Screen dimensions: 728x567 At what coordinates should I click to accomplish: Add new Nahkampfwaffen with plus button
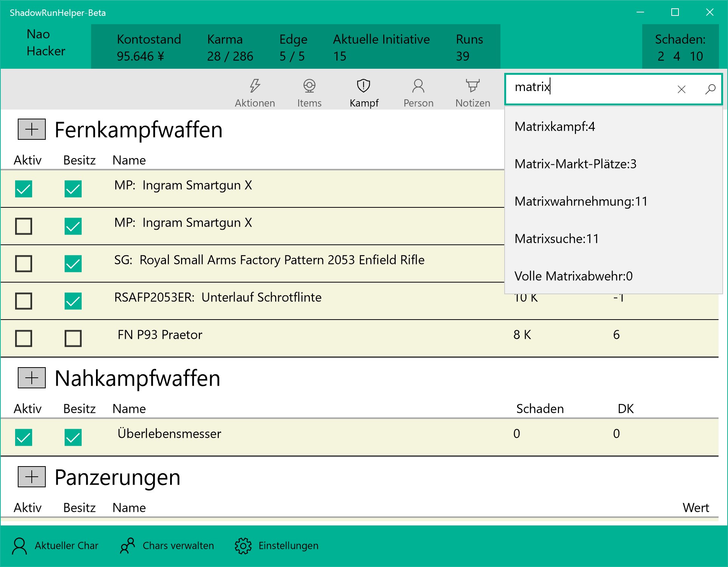(x=32, y=378)
